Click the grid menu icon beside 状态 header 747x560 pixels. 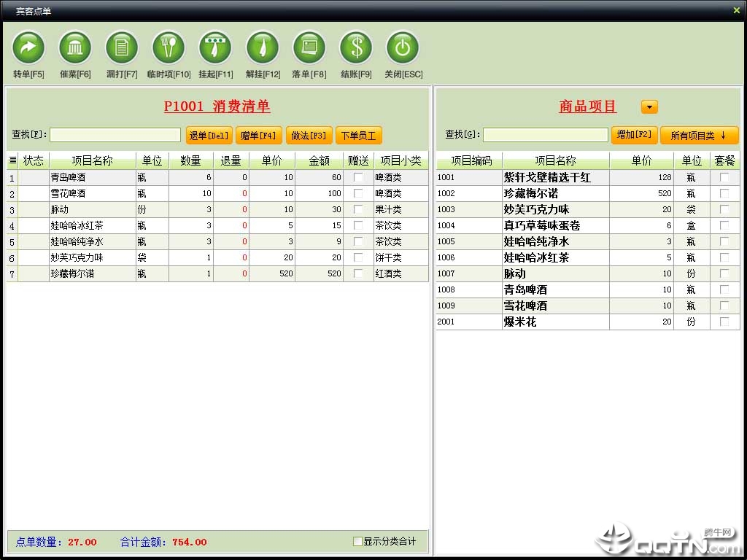[x=12, y=160]
